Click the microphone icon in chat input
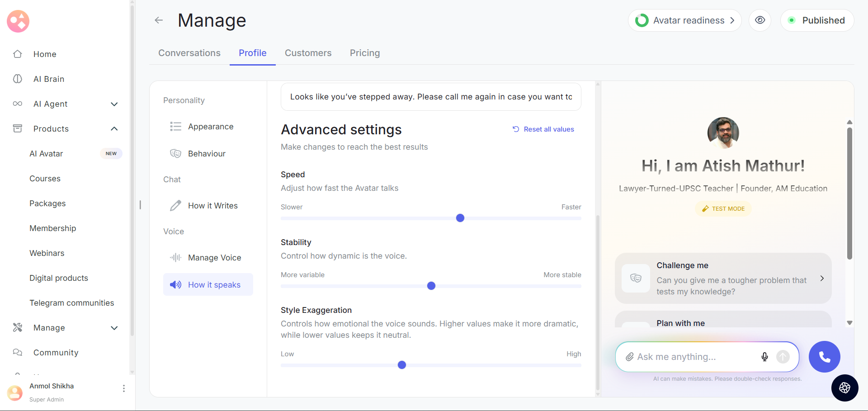This screenshot has width=868, height=411. tap(764, 357)
